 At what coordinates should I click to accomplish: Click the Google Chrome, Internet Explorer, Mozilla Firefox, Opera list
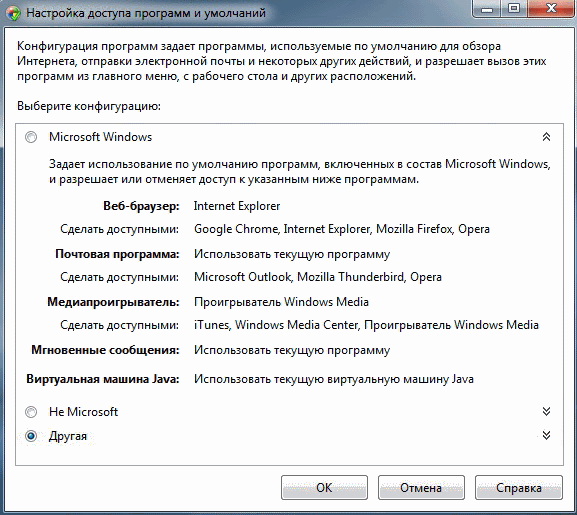click(342, 229)
